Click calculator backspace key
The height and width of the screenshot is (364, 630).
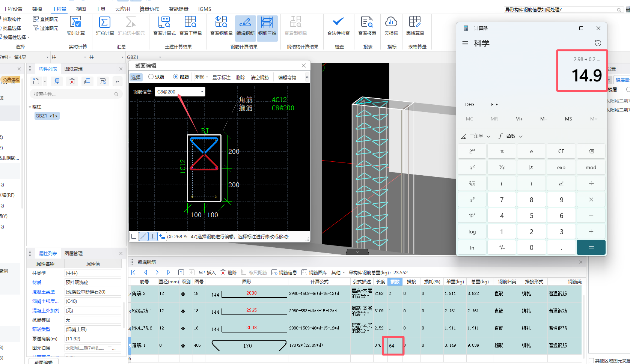(591, 151)
